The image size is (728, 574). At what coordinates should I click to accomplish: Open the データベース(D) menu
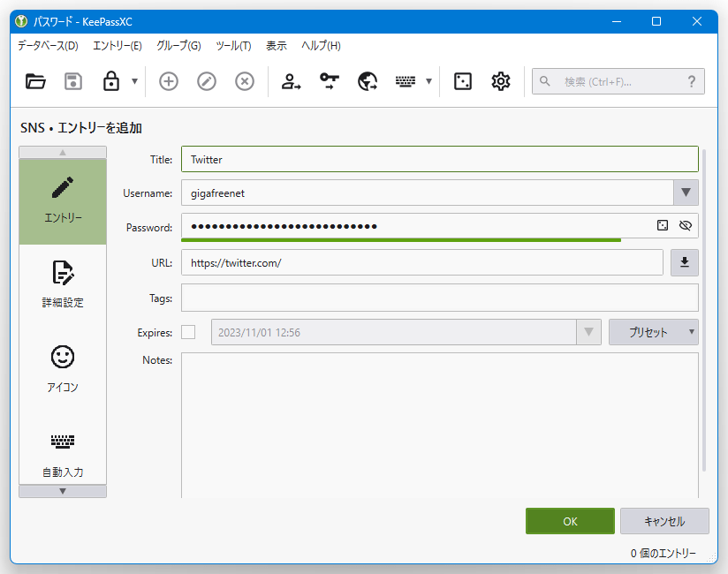point(48,45)
